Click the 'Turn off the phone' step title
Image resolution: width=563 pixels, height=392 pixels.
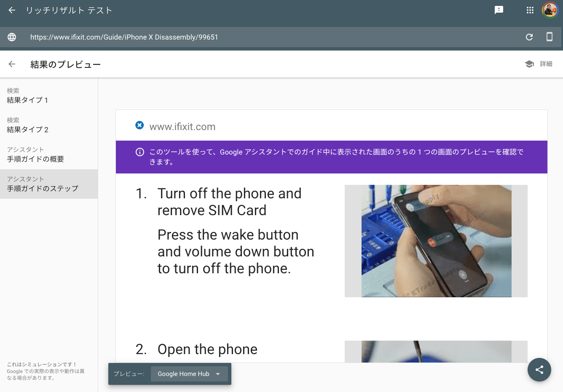pos(229,202)
